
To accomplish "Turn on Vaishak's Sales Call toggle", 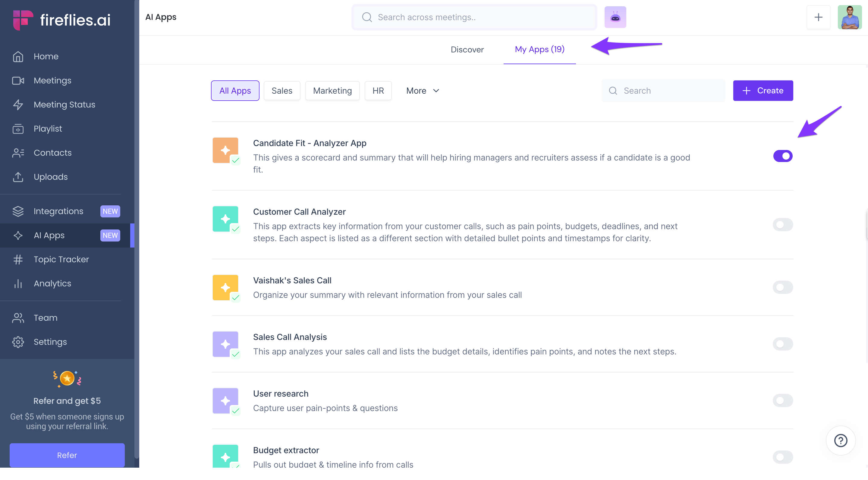I will (x=782, y=287).
